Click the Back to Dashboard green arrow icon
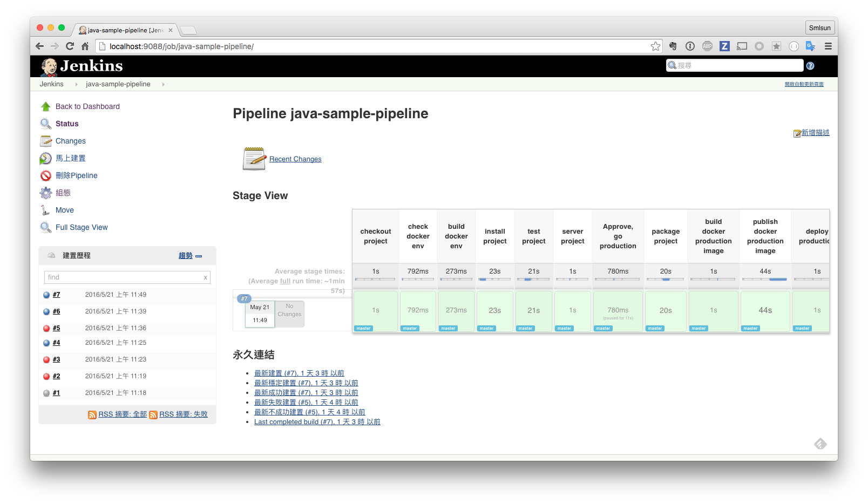The image size is (868, 504). pyautogui.click(x=46, y=107)
